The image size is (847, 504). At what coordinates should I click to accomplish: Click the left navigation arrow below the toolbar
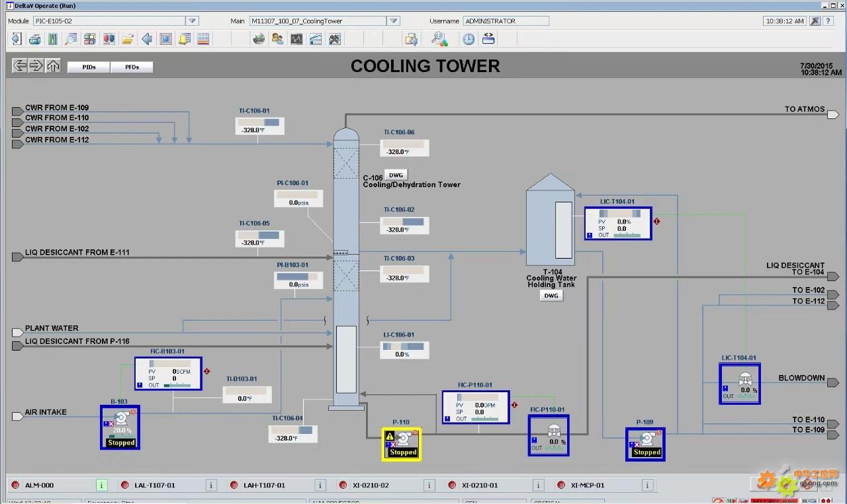pos(20,65)
